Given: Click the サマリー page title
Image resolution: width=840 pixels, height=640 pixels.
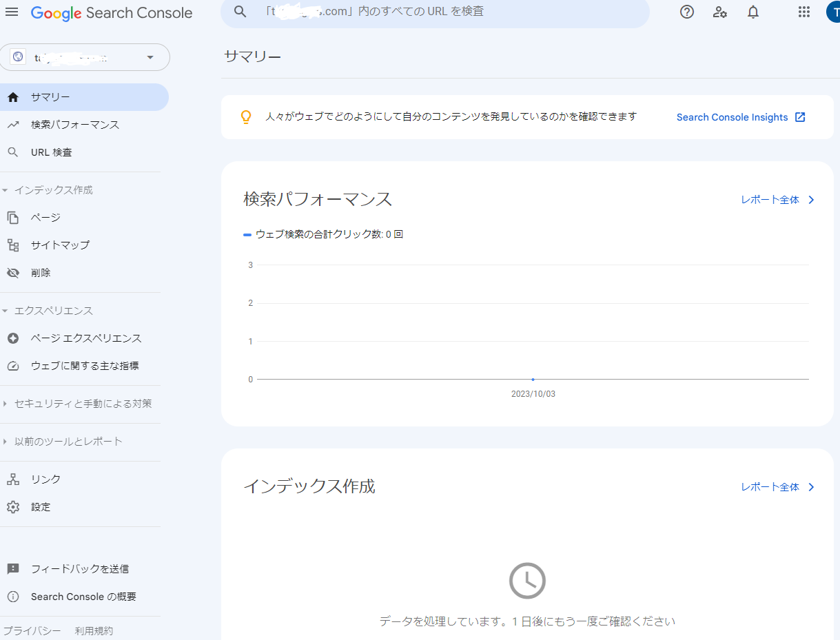Looking at the screenshot, I should [x=253, y=56].
